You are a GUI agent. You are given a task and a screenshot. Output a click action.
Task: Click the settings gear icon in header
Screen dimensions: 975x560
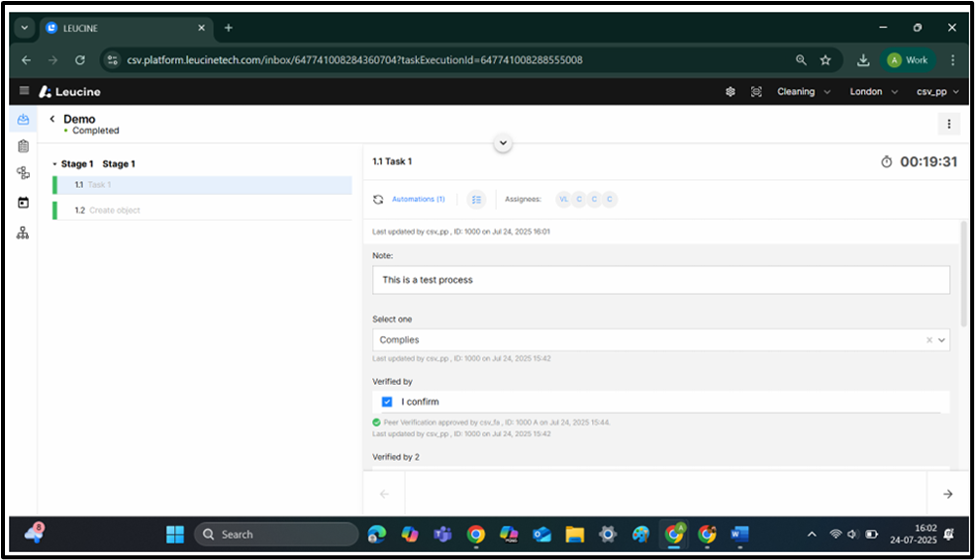[731, 91]
